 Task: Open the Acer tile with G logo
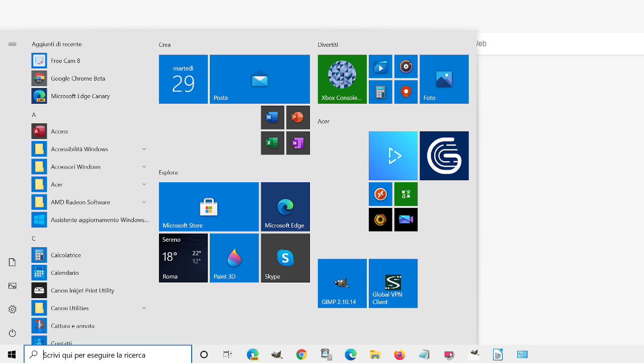pos(444,156)
